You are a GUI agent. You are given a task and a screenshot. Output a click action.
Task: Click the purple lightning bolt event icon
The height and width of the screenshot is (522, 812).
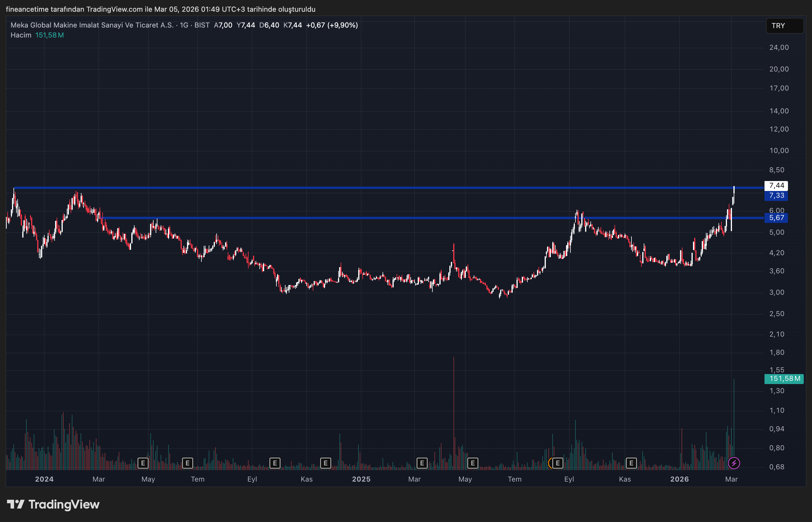(734, 463)
